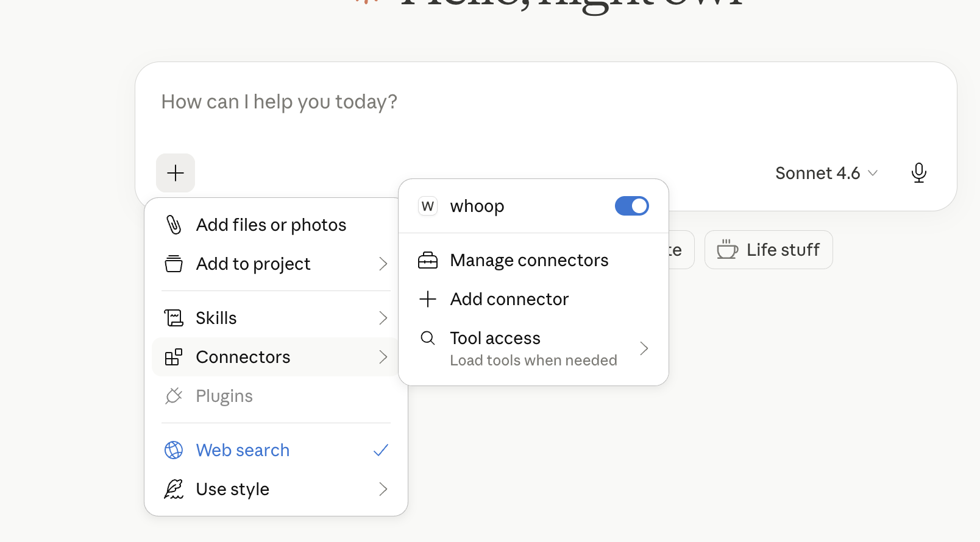Click the paperclip Add files icon
980x542 pixels.
[x=174, y=225]
